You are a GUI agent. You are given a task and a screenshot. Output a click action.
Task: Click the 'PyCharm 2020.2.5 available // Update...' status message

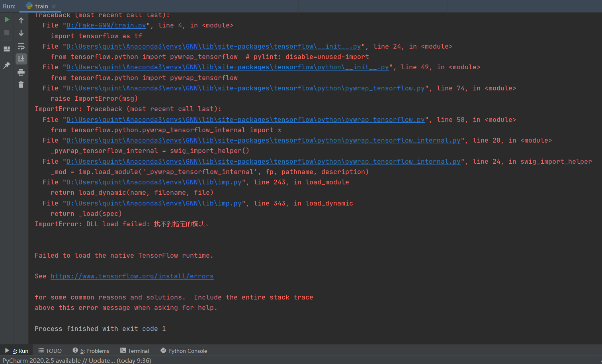click(x=77, y=360)
